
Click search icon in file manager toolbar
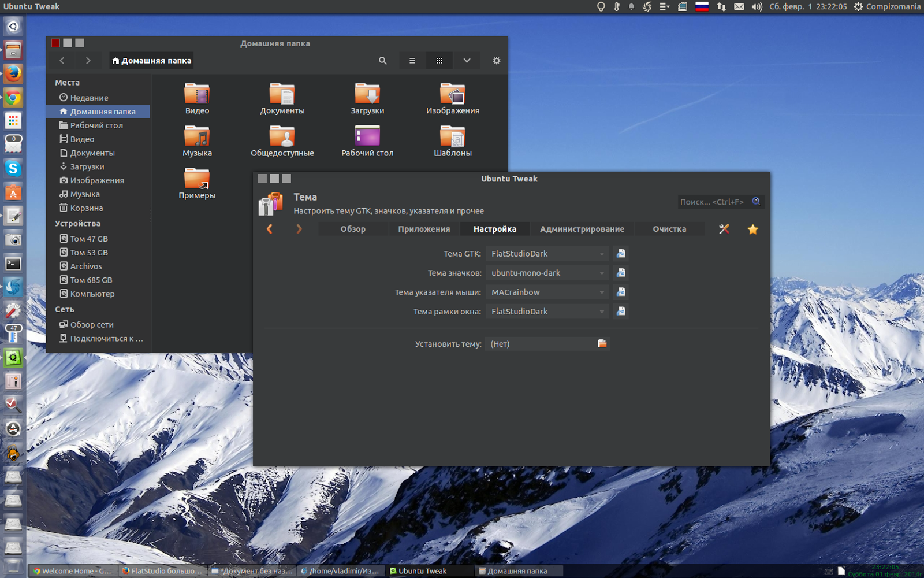382,61
